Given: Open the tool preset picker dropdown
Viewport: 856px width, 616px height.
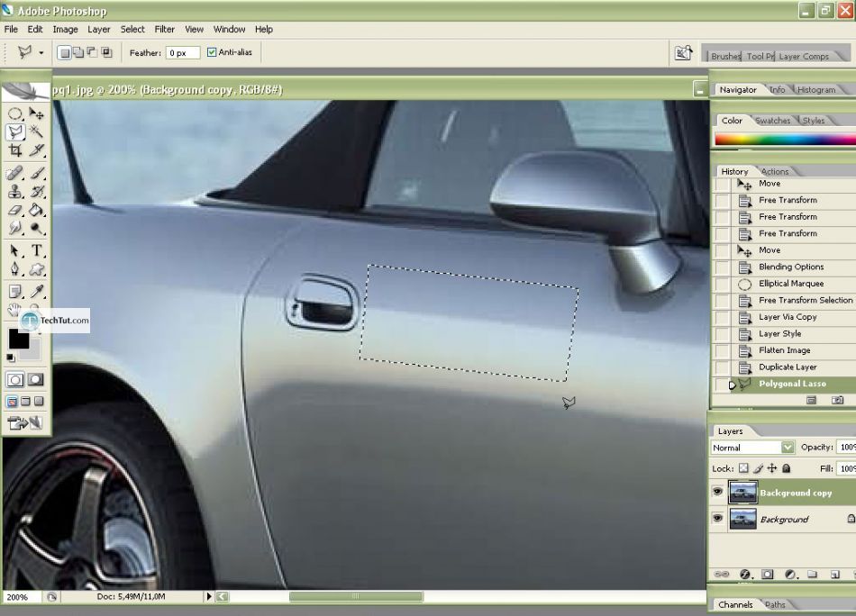Looking at the screenshot, I should (x=41, y=53).
